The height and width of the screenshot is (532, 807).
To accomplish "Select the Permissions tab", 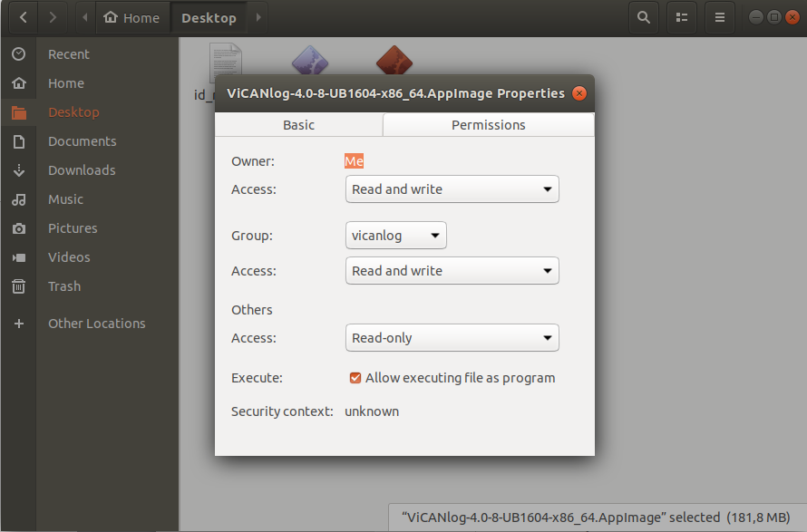I will click(489, 125).
